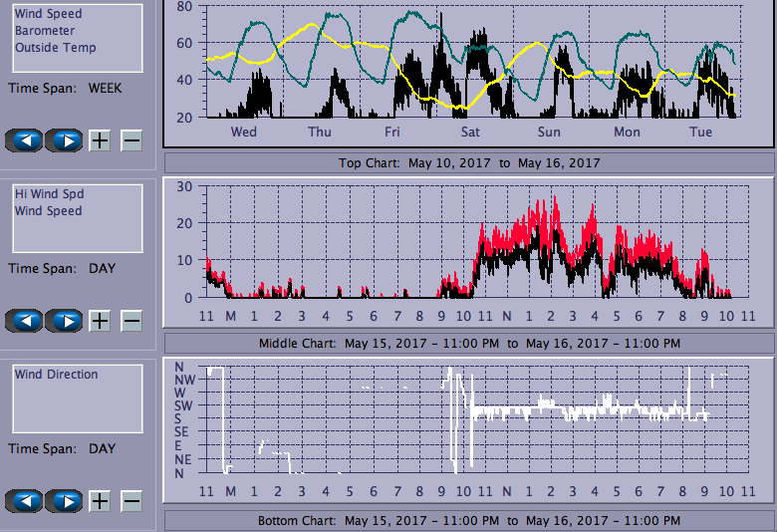Advance the middle chart with right arrow
777x532 pixels.
(65, 321)
